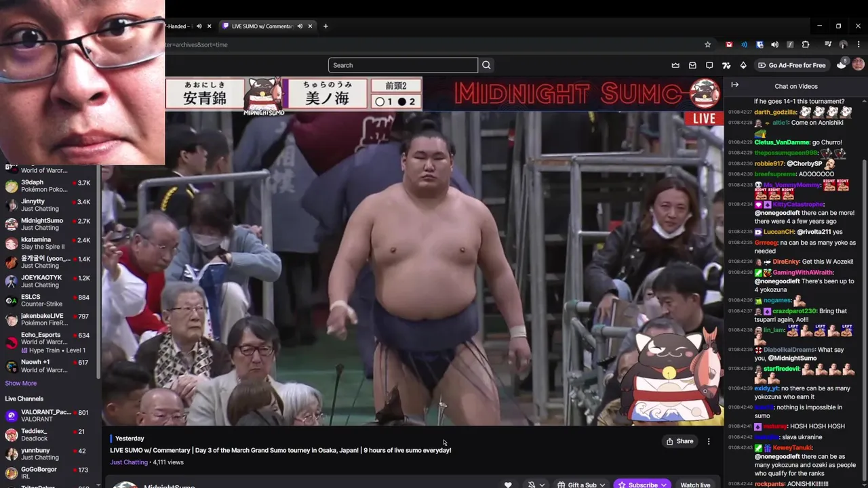This screenshot has height=488, width=868.
Task: Open the Twitch user profile avatar menu
Action: coord(859,64)
